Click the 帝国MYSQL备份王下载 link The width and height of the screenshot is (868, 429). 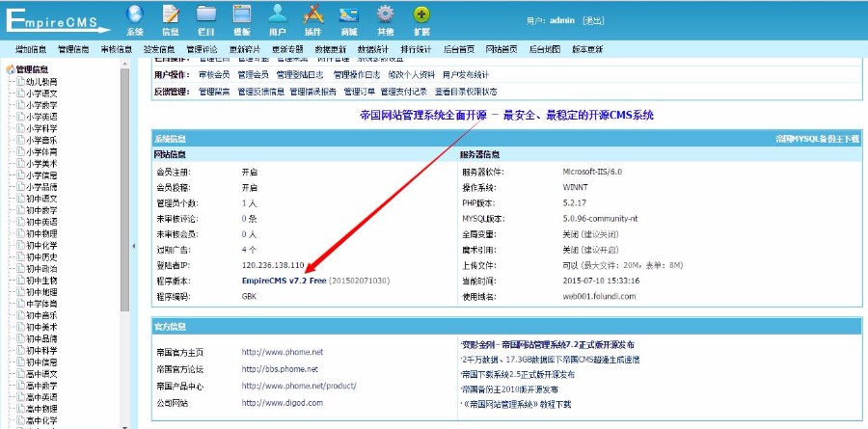point(817,140)
